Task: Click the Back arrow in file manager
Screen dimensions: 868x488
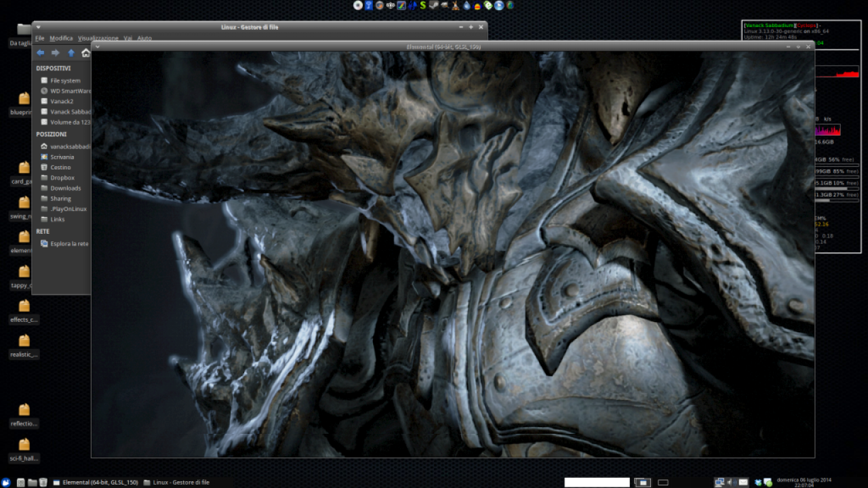Action: click(x=41, y=53)
